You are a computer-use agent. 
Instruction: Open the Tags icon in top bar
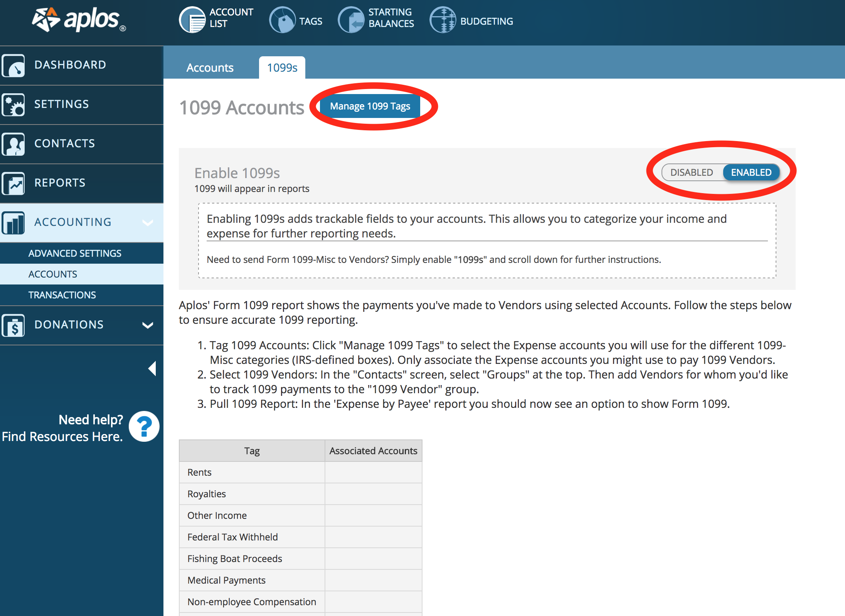tap(283, 20)
